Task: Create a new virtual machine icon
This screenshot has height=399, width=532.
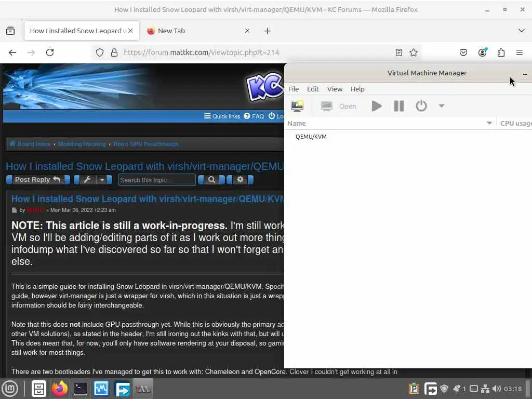Action: point(297,106)
